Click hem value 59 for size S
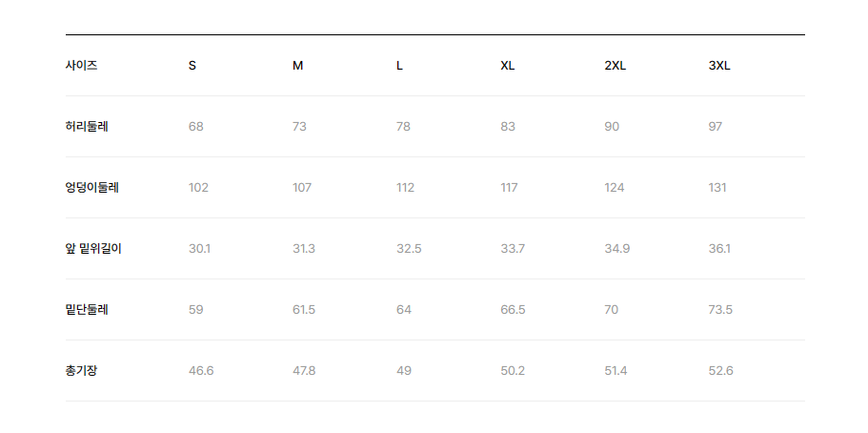Viewport: 868px width, 433px height. coord(196,309)
